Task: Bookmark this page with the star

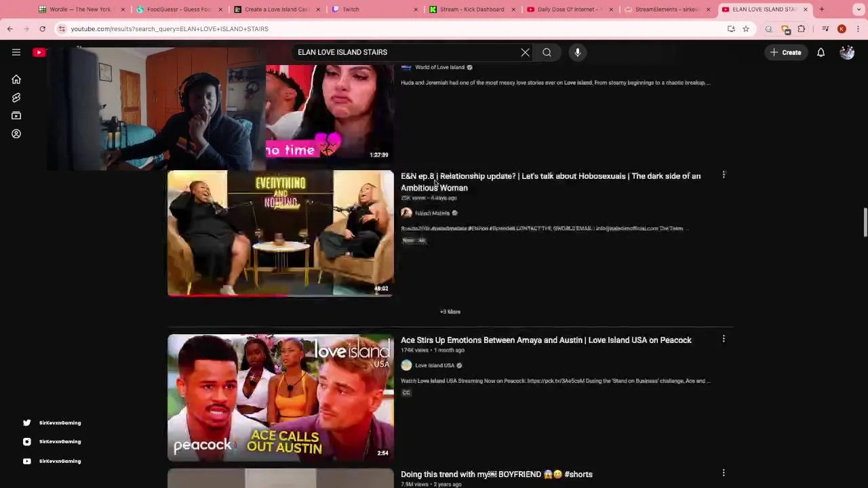Action: click(x=745, y=28)
